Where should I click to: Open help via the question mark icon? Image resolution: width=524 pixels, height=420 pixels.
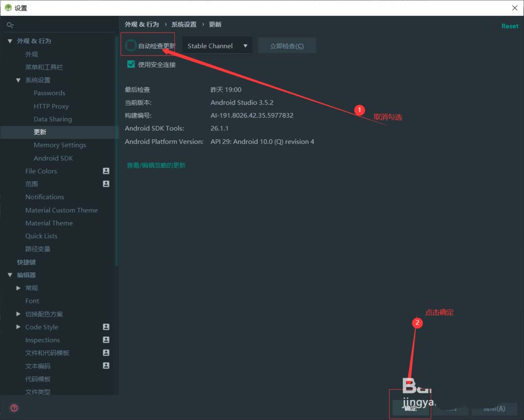click(14, 407)
